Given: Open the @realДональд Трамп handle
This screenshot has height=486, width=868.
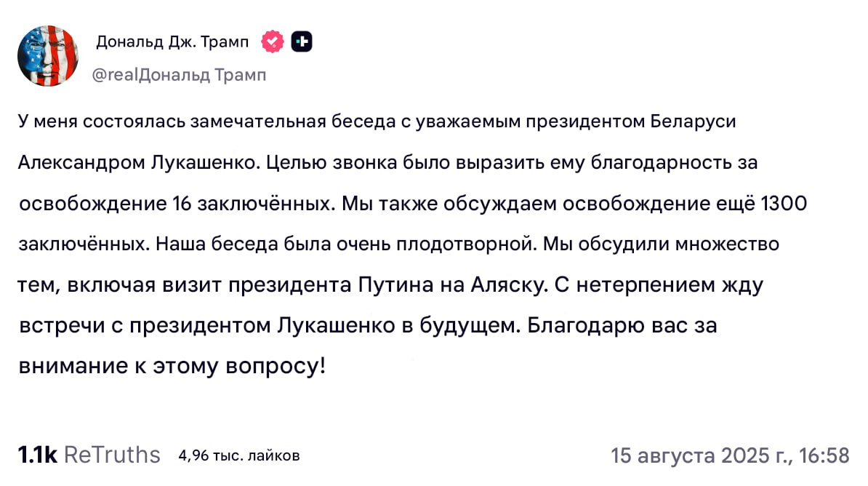Looking at the screenshot, I should [x=179, y=75].
